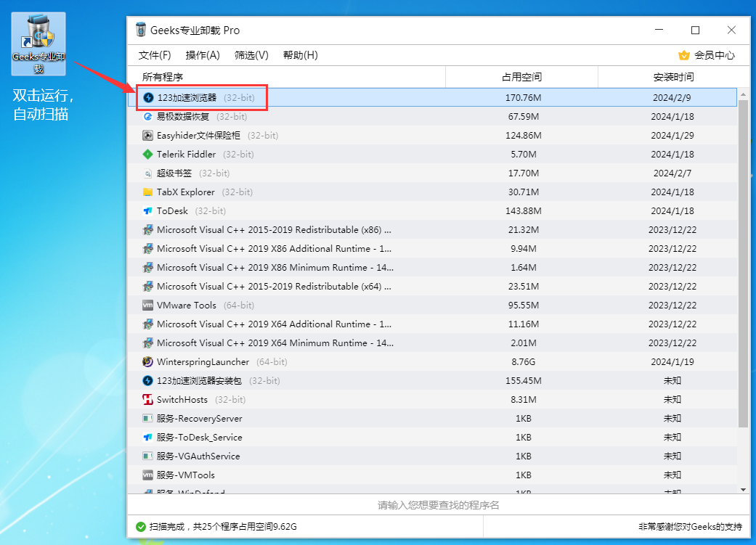The width and height of the screenshot is (756, 545).
Task: Open the 帮助(H) menu
Action: coord(301,55)
